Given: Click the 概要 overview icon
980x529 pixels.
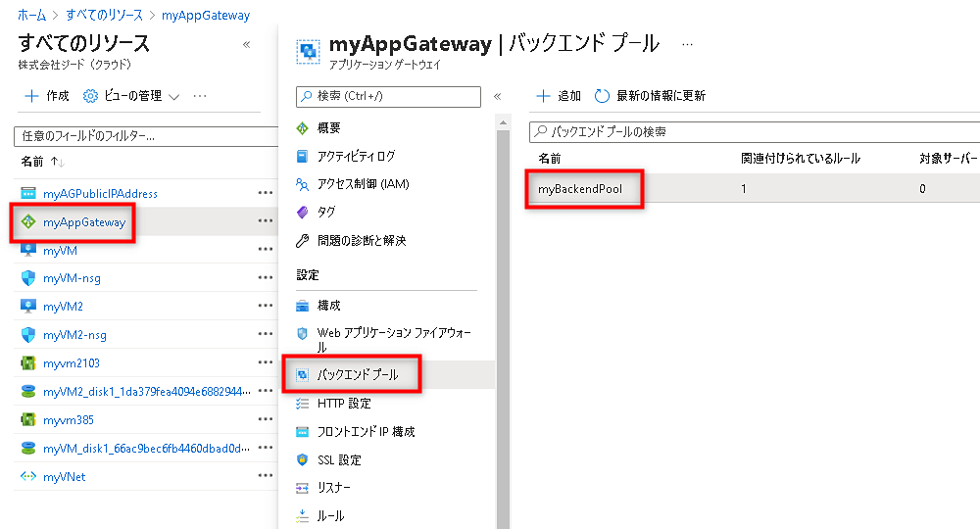Looking at the screenshot, I should [303, 128].
